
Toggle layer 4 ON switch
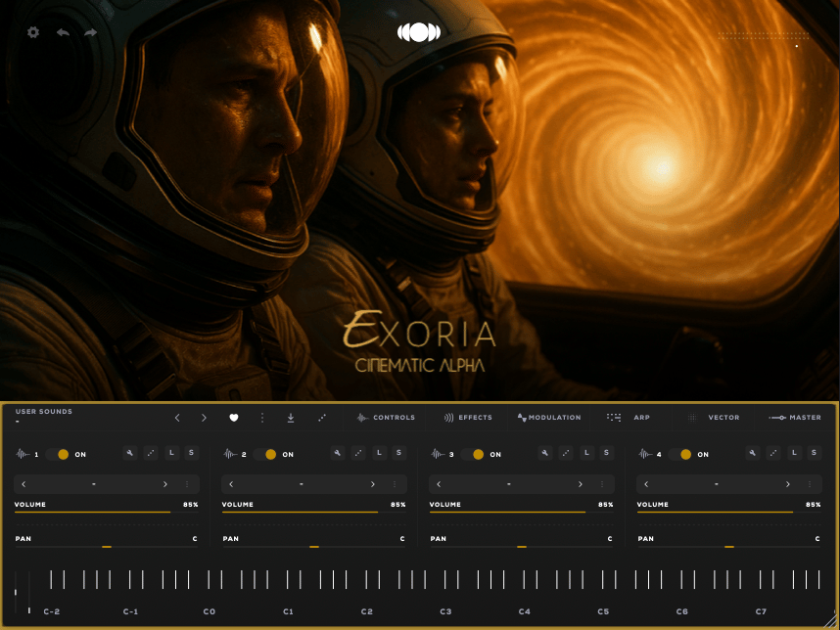[680, 455]
